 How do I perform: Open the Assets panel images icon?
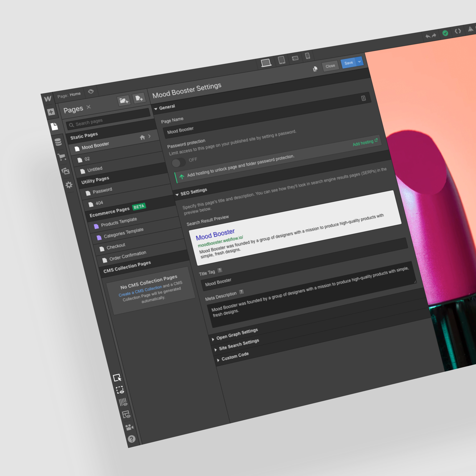coord(65,171)
